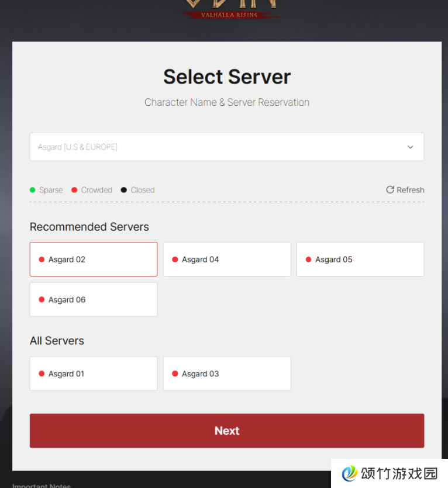Click the Crowded legend label
Viewport: 448px width, 488px height.
click(x=97, y=190)
